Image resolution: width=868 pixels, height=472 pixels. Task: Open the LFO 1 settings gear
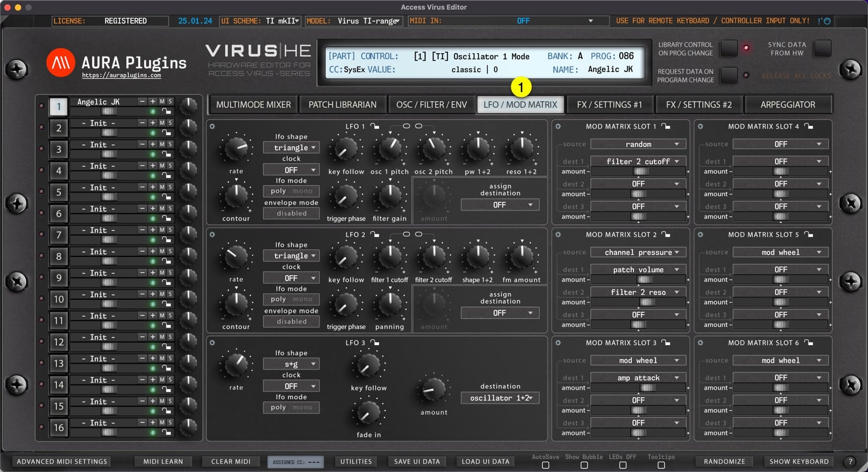coord(212,126)
